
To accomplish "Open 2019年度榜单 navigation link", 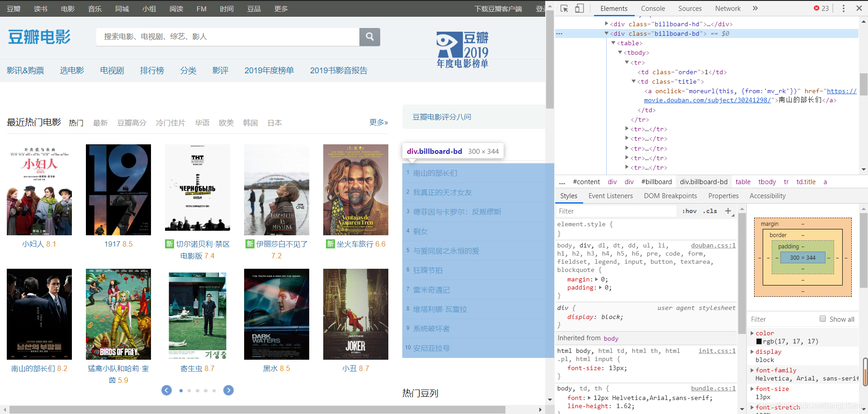I will point(269,71).
